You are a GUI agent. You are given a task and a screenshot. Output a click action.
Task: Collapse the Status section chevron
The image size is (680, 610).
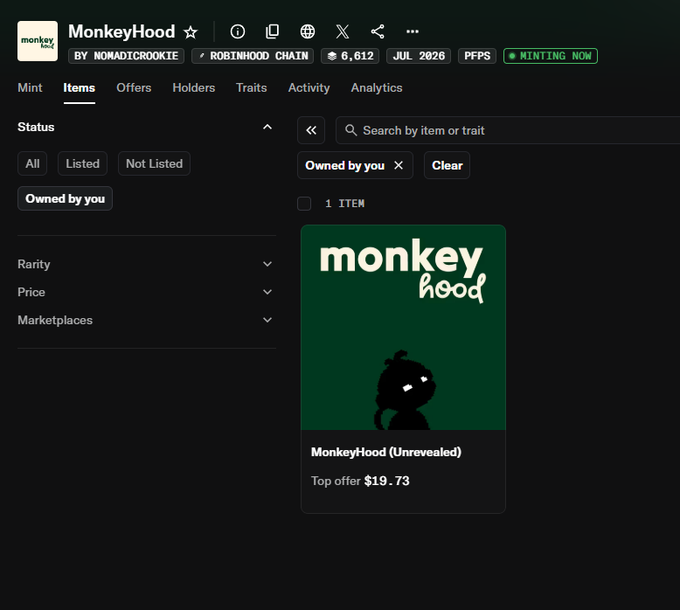[268, 127]
